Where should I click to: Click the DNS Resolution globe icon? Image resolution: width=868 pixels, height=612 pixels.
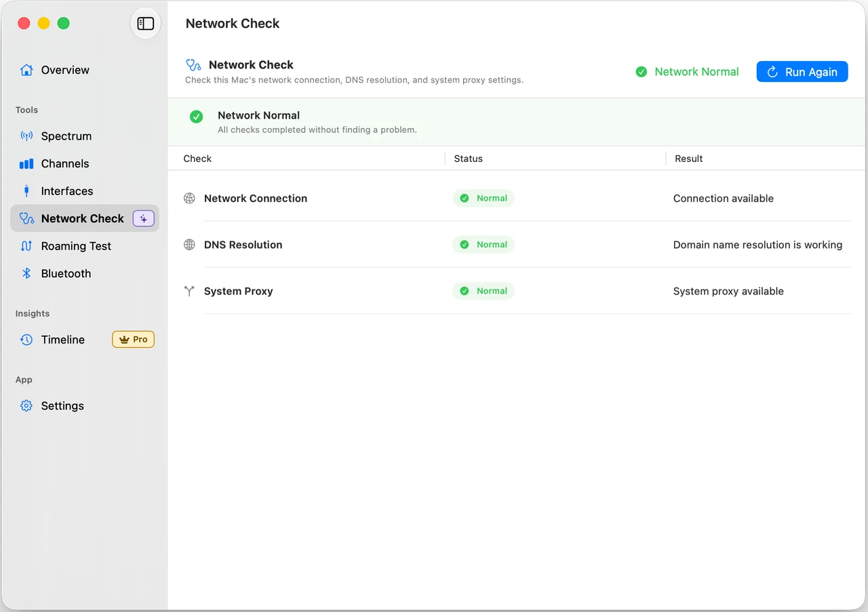tap(189, 245)
